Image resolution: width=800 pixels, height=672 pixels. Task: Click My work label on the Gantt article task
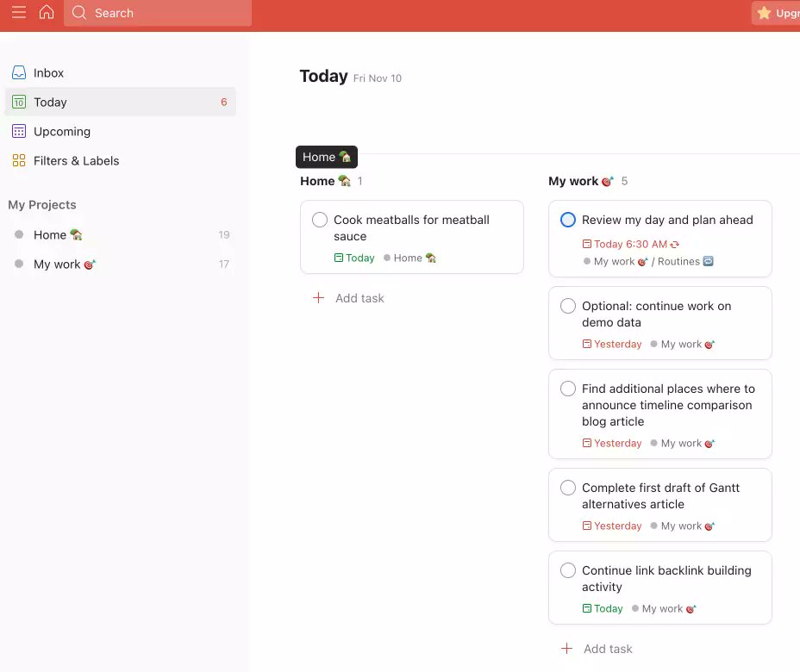(x=683, y=526)
